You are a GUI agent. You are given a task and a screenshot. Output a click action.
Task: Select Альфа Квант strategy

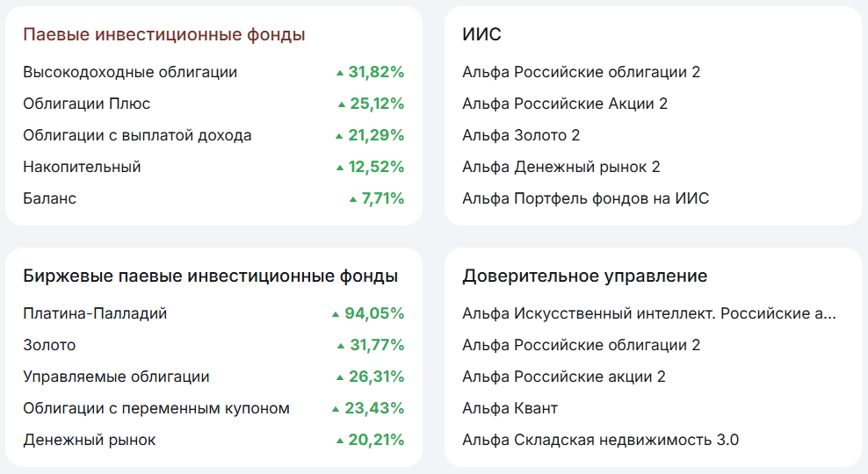(510, 408)
